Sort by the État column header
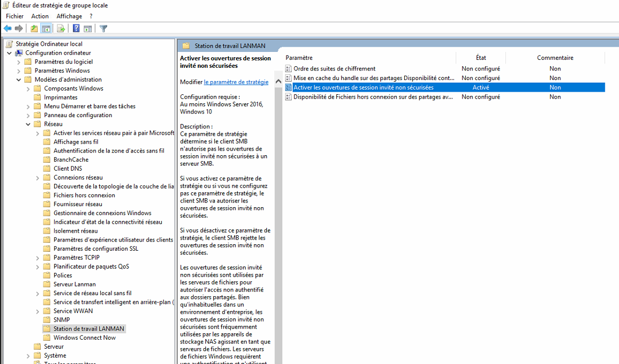Image resolution: width=619 pixels, height=364 pixels. click(x=481, y=58)
